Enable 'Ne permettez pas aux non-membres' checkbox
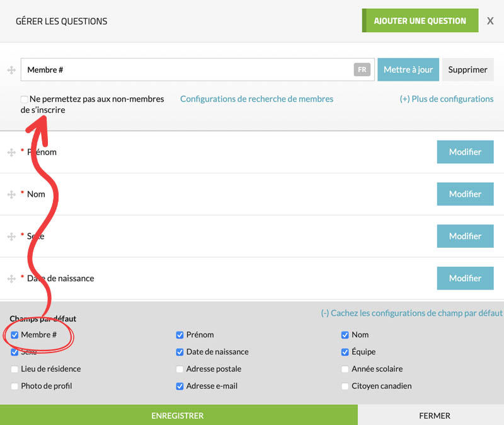 pyautogui.click(x=25, y=99)
